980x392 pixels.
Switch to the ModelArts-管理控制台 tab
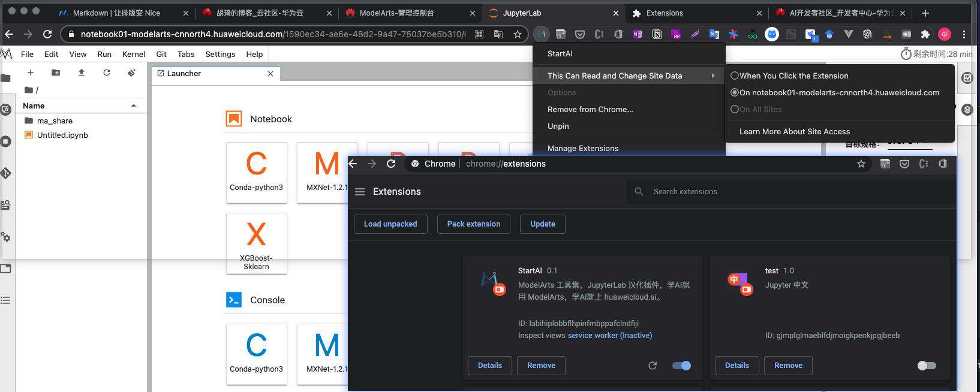tap(410, 13)
